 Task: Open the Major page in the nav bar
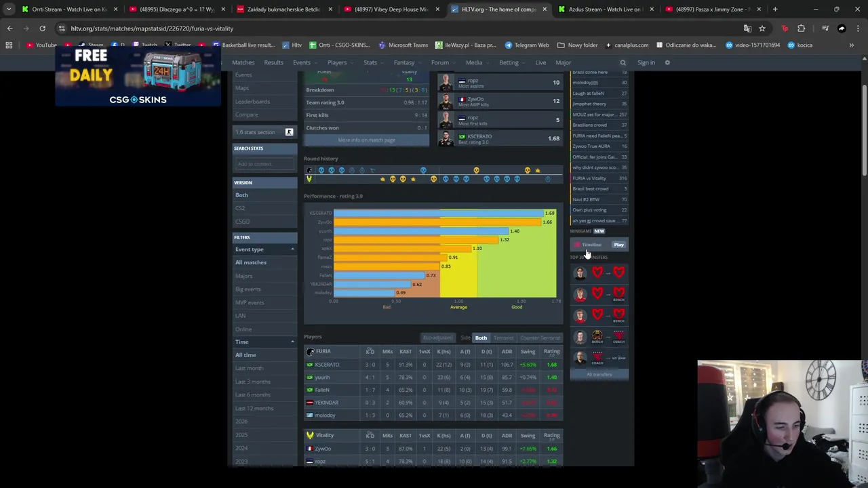click(x=563, y=62)
